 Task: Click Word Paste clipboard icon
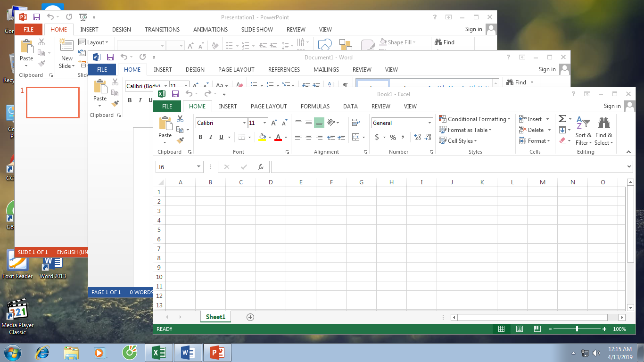click(x=100, y=87)
